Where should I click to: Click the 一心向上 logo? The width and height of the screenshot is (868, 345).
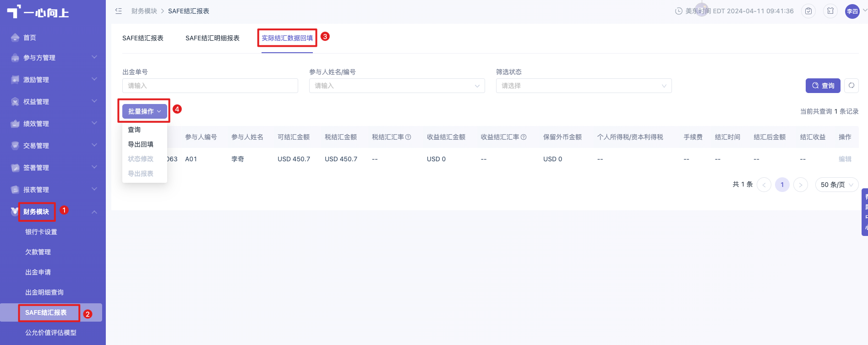[38, 11]
